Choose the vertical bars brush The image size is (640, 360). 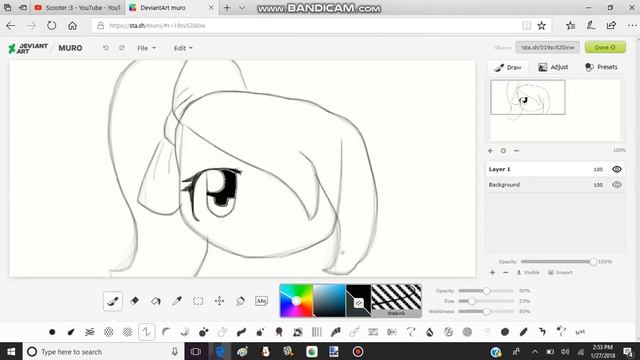[x=316, y=332]
